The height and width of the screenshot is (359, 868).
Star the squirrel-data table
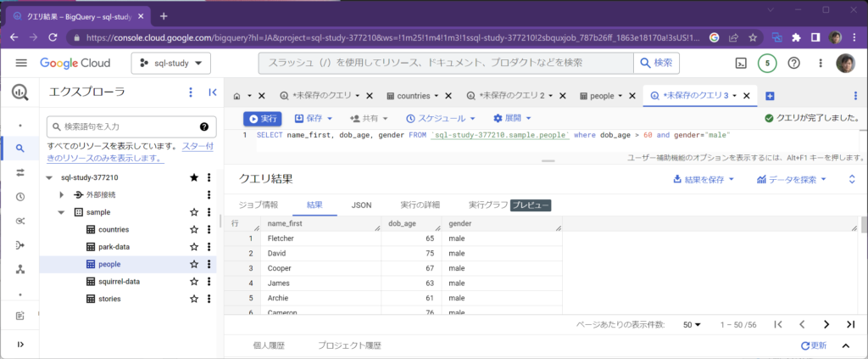194,282
